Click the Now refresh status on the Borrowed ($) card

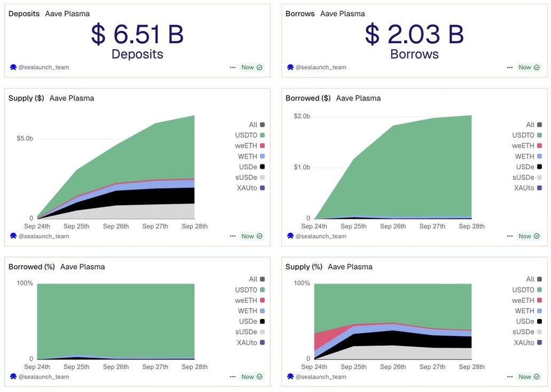529,236
